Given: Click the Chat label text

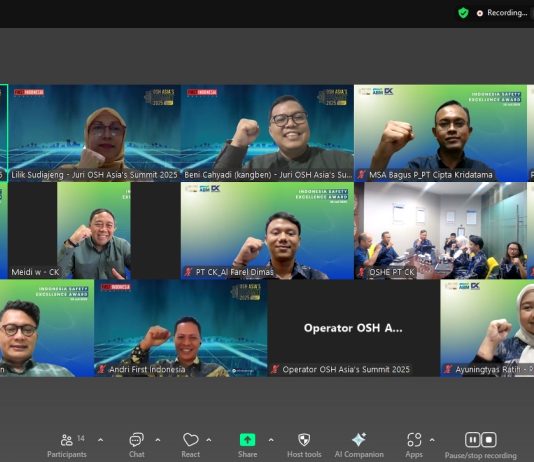Looking at the screenshot, I should click(137, 455).
